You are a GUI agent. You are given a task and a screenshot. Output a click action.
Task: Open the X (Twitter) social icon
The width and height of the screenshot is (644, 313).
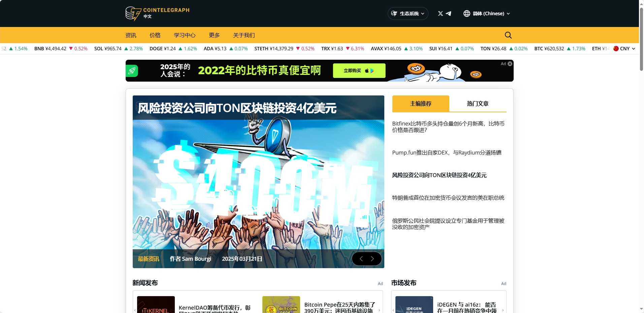point(440,13)
